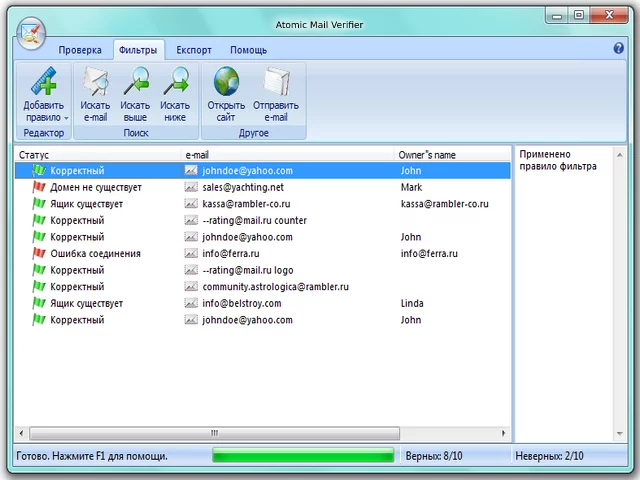The image size is (640, 480).
Task: Select the info@ferra.ru email cell
Action: (231, 253)
